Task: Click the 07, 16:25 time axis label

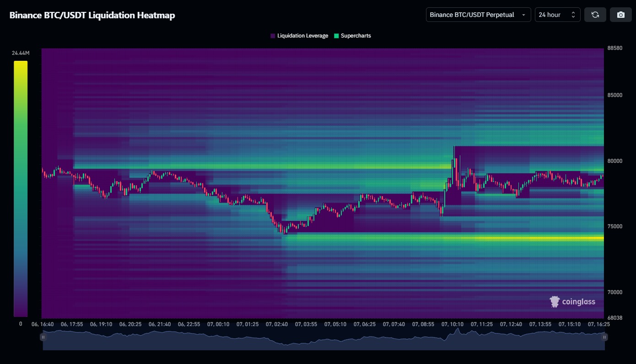Action: (599, 324)
